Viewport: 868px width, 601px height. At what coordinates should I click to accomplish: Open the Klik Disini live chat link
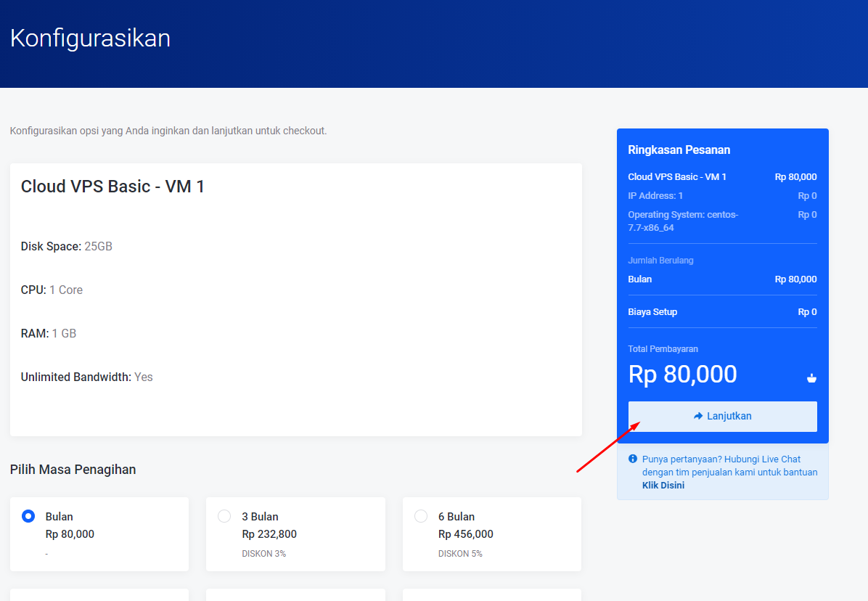tap(663, 486)
